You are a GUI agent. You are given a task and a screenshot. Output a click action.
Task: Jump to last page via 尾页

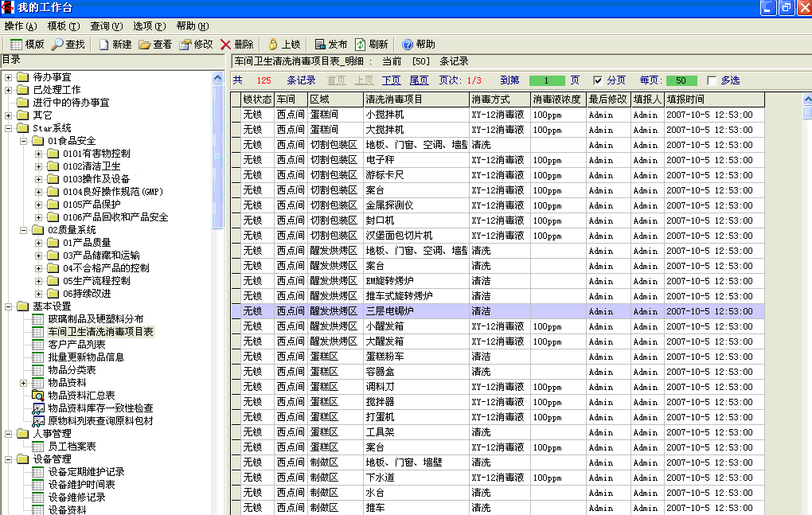click(x=419, y=80)
